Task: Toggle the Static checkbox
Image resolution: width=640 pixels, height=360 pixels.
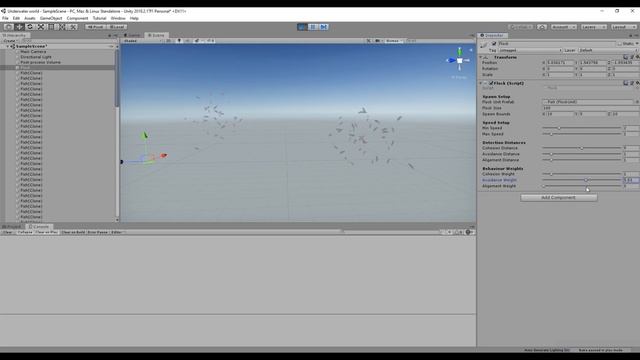Action: point(620,43)
